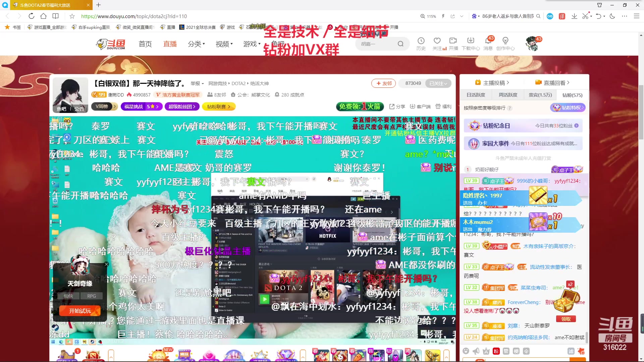Open the browser hamburger menu
Image resolution: width=644 pixels, height=362 pixels.
pyautogui.click(x=636, y=16)
